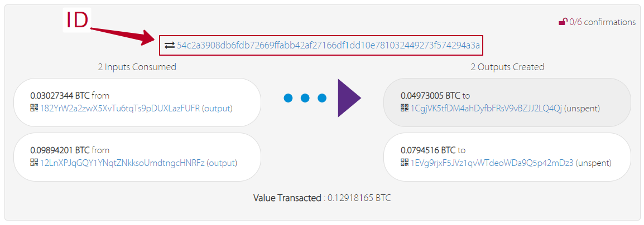Screen dimensions: 644x225
Task: Select the 0.04973005 BTC output card
Action: [x=507, y=102]
